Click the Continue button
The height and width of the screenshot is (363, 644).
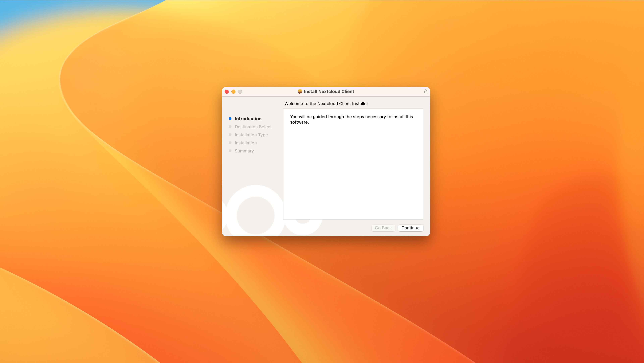click(x=410, y=228)
